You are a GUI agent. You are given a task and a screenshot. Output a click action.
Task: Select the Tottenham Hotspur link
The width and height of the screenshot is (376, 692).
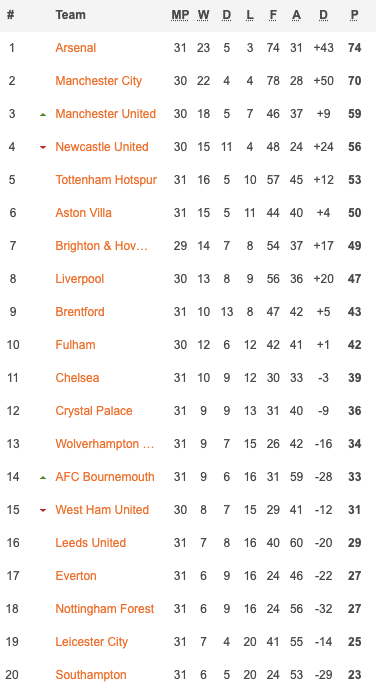[106, 180]
